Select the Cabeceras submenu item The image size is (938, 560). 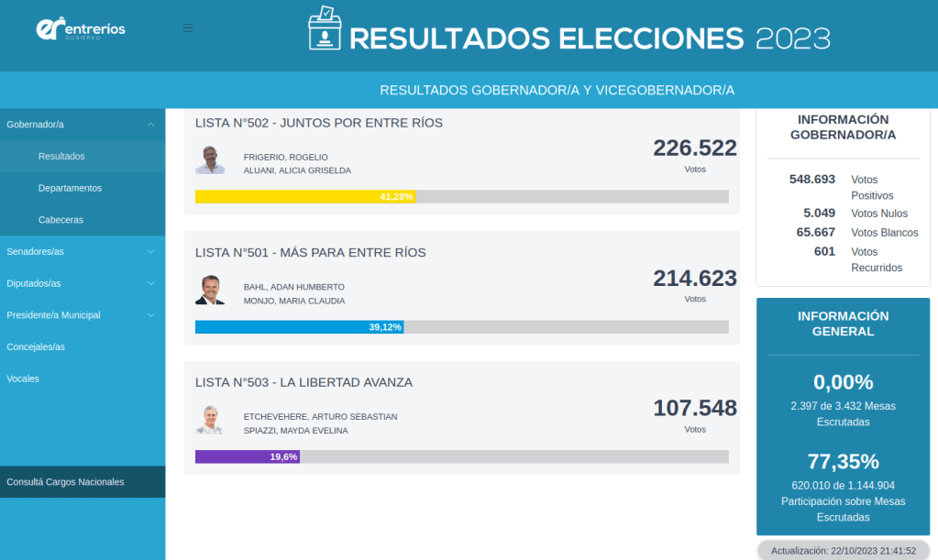click(61, 220)
